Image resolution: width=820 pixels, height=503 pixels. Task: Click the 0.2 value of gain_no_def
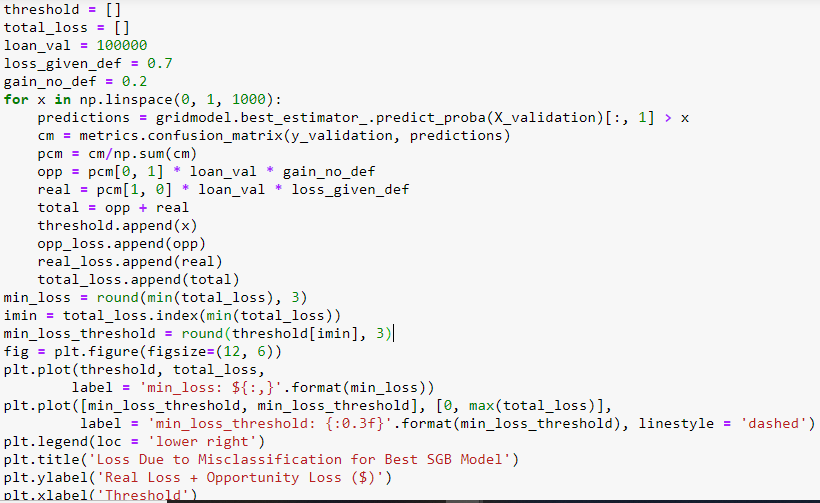click(x=134, y=81)
